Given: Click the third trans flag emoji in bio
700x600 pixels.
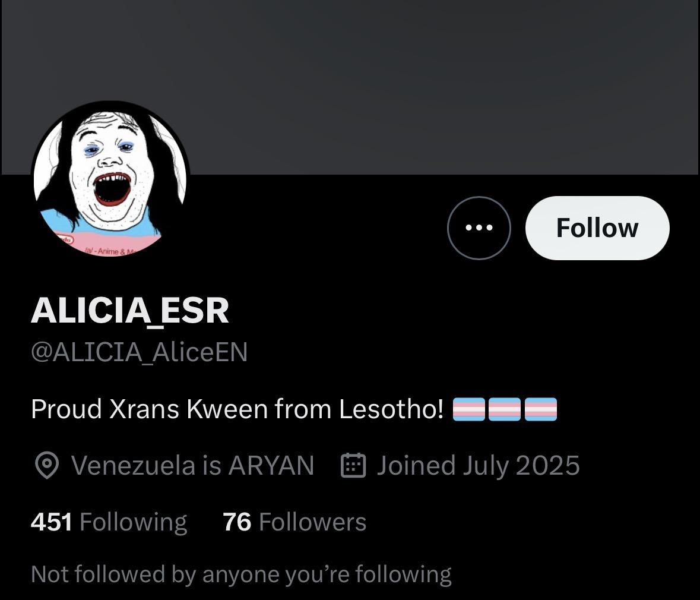Looking at the screenshot, I should [x=541, y=409].
